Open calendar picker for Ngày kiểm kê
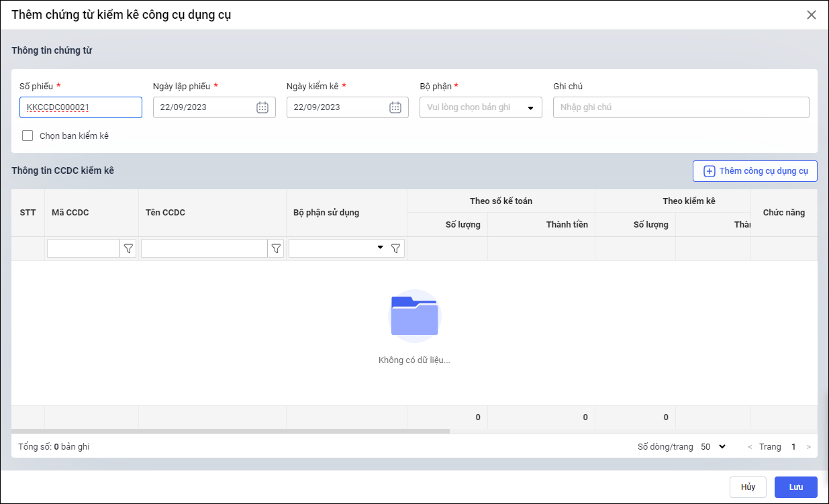This screenshot has width=829, height=504. click(x=395, y=107)
